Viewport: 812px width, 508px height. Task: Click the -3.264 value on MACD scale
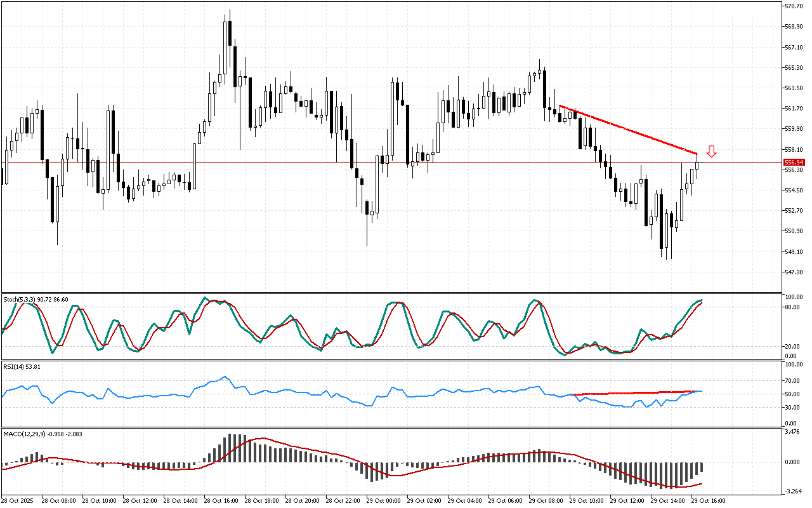tap(792, 491)
